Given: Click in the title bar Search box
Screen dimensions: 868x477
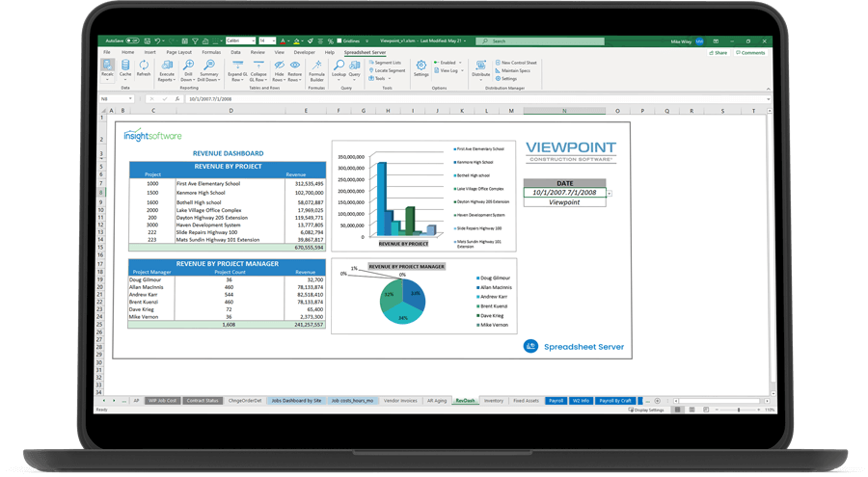Looking at the screenshot, I should point(541,40).
